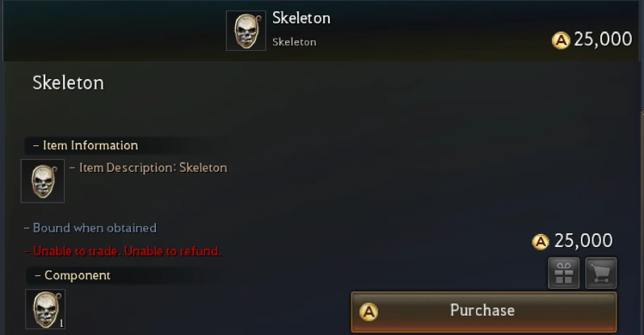Click the 25,000 price above the gift icon

pos(583,241)
